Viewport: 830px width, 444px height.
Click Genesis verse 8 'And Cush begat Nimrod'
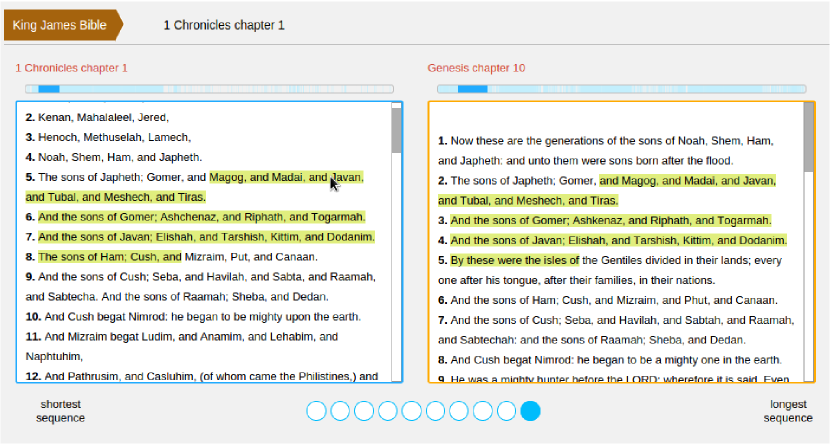(610, 360)
